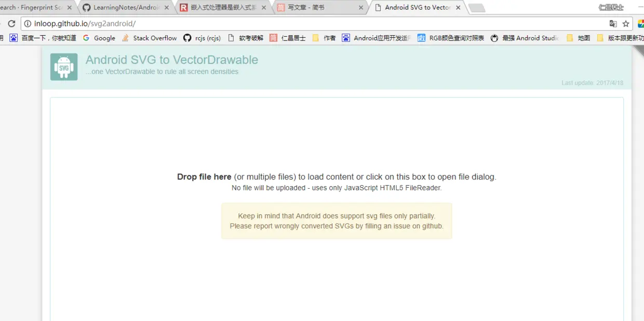Viewport: 644px width, 321px height.
Task: Close the 写文章 - 简书 tab
Action: tap(361, 8)
